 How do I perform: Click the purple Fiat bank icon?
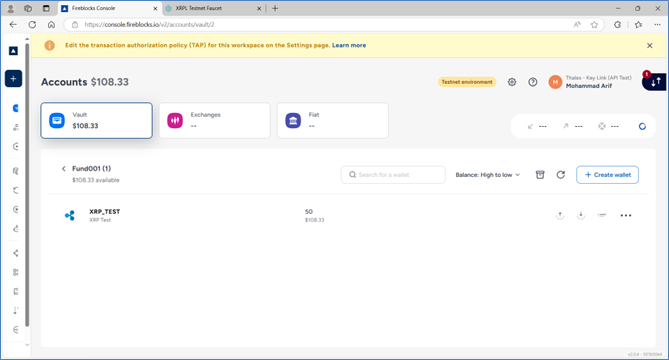[x=293, y=120]
